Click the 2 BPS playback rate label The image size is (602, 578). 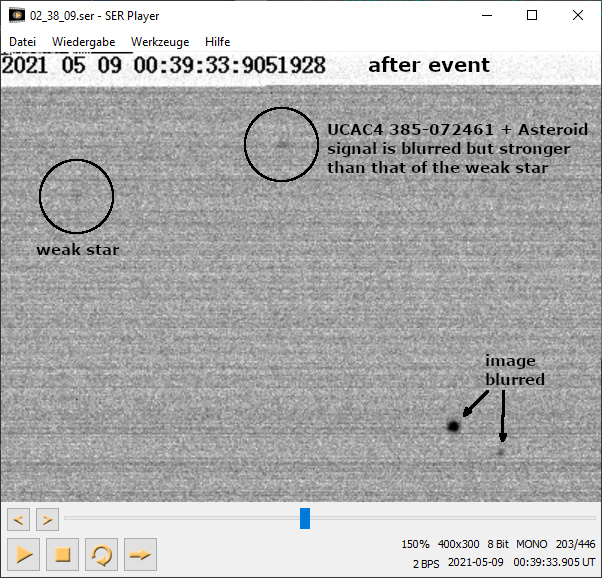[426, 563]
